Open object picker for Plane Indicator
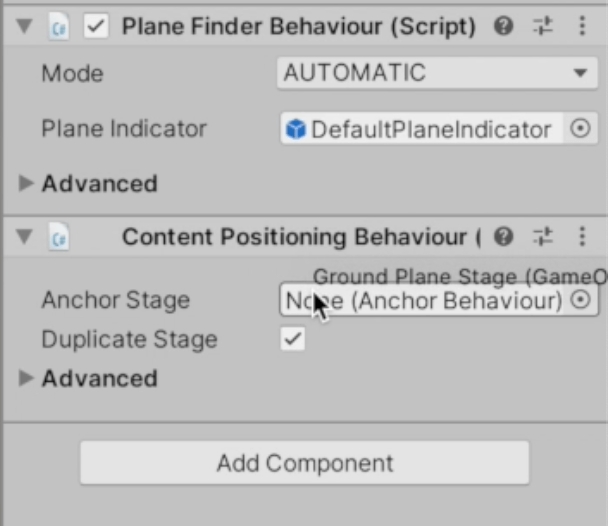Screen dimensions: 608x526 click(x=581, y=129)
